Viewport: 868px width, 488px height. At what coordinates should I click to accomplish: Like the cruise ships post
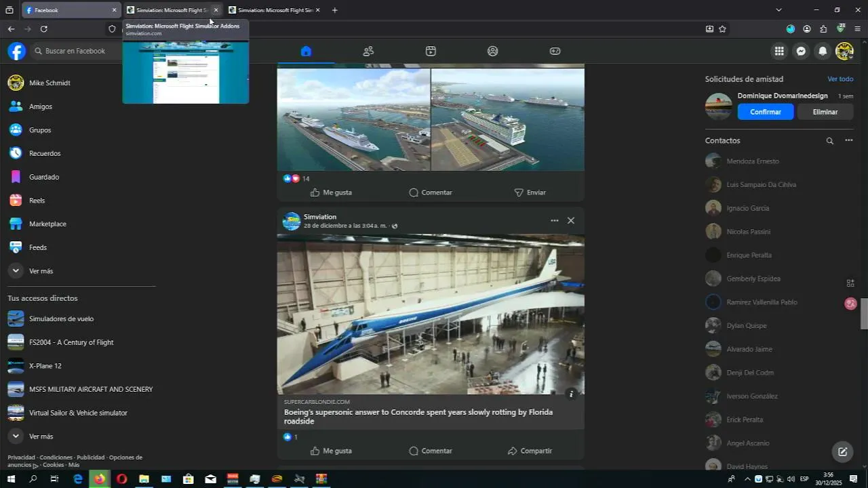click(x=331, y=192)
